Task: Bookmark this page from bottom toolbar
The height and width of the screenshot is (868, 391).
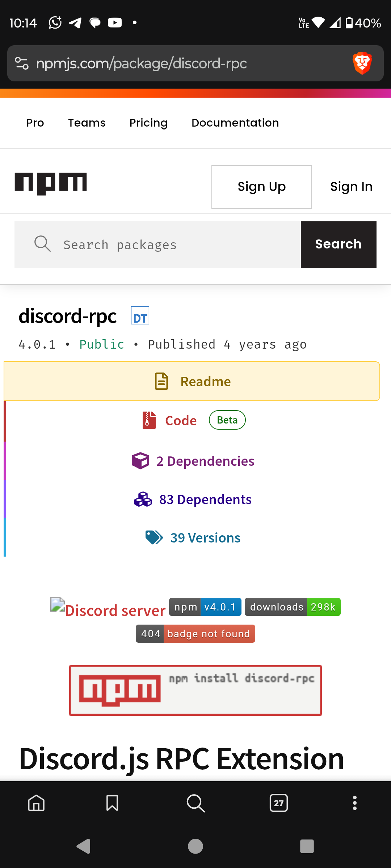Action: click(x=112, y=803)
